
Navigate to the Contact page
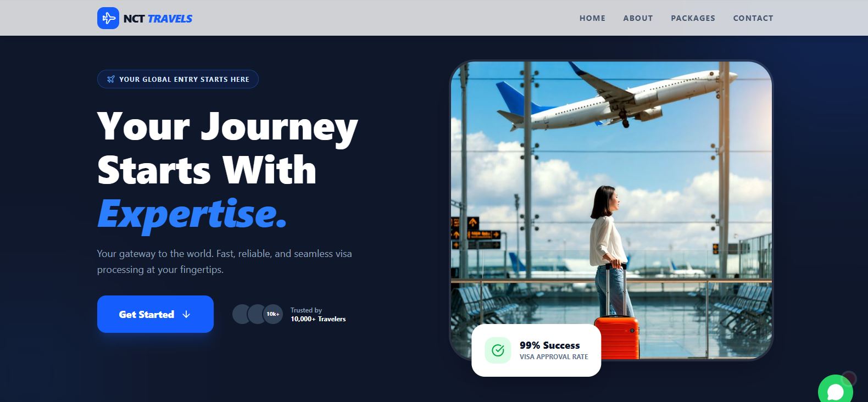click(x=753, y=18)
